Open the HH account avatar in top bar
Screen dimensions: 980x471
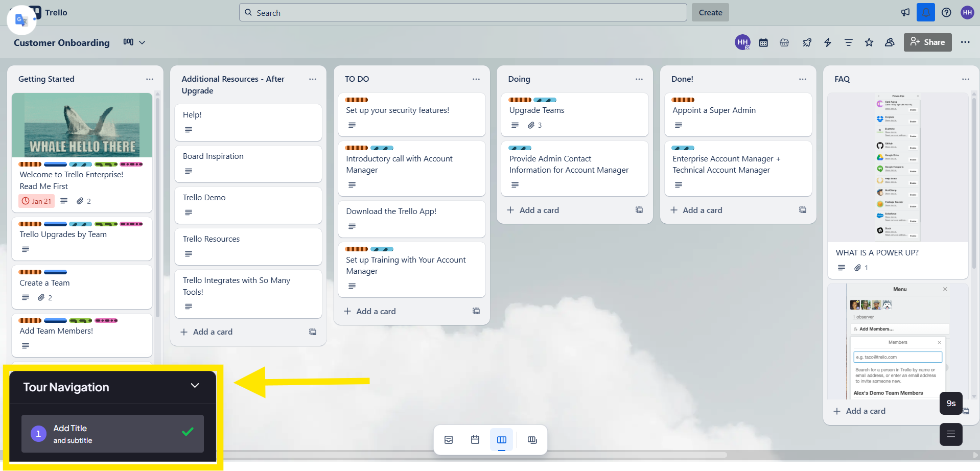tap(967, 12)
